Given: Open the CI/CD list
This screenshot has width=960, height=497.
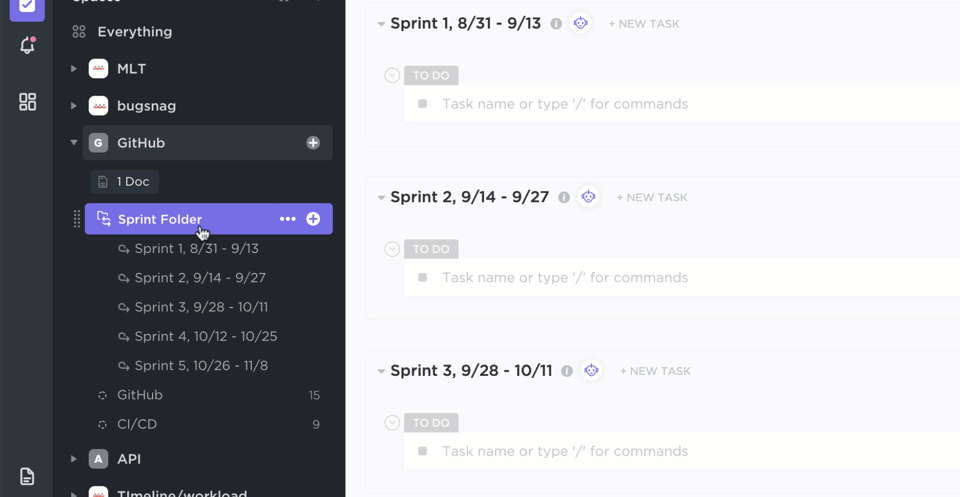Looking at the screenshot, I should click(x=137, y=424).
